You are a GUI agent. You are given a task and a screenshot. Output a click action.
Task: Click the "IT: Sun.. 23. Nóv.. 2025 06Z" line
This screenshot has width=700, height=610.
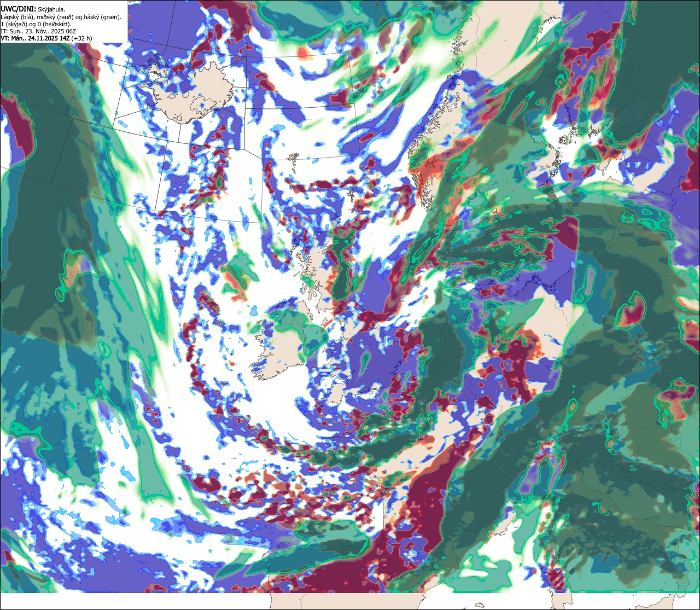38,31
